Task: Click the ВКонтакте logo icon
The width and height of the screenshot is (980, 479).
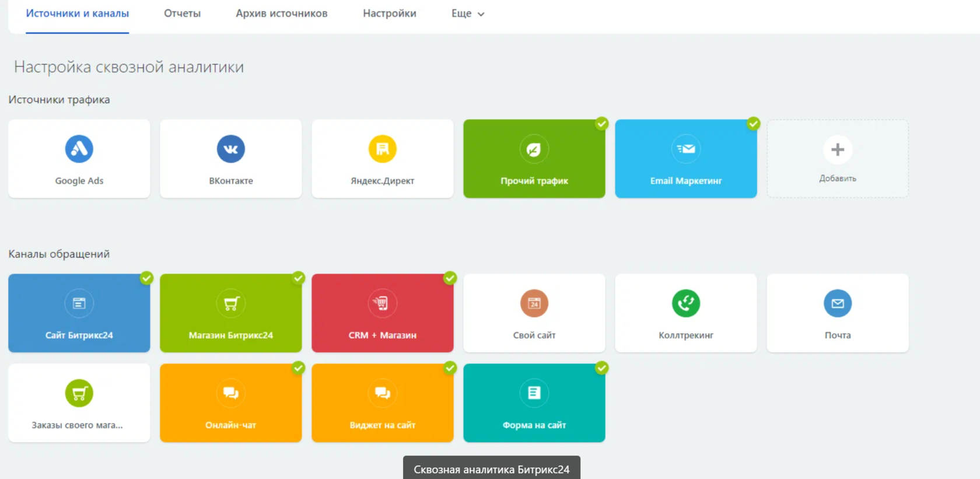Action: pyautogui.click(x=231, y=149)
